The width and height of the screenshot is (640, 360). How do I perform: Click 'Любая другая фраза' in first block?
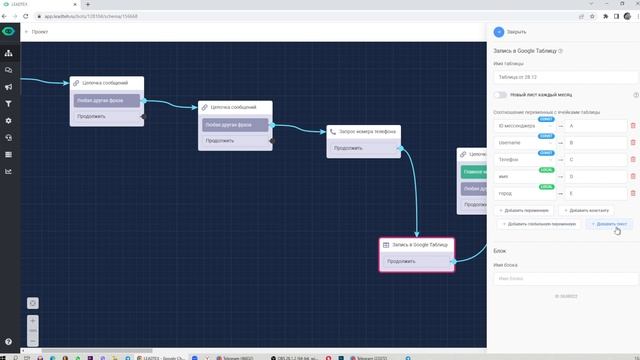coord(107,100)
